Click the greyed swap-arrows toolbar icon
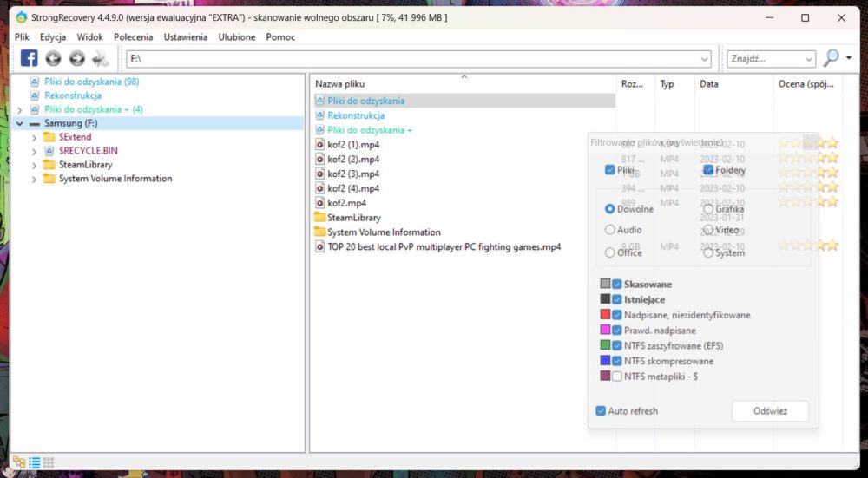868x478 pixels. coord(101,58)
